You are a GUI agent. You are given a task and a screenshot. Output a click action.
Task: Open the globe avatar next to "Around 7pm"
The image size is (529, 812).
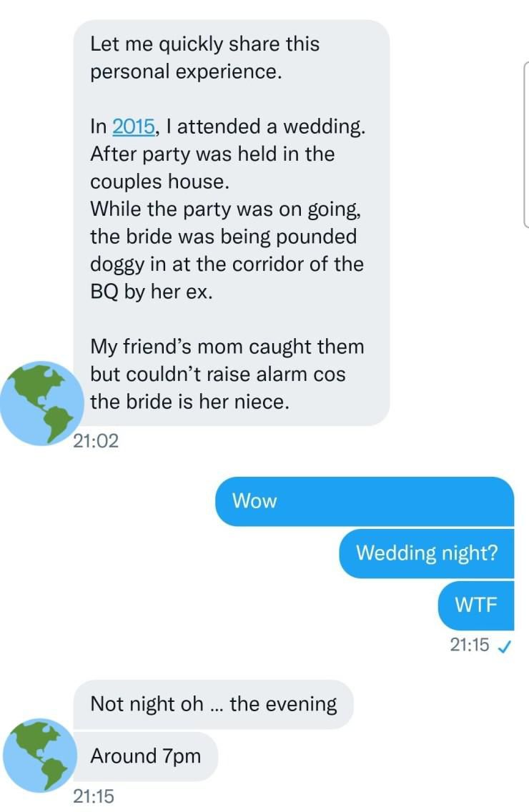[40, 754]
